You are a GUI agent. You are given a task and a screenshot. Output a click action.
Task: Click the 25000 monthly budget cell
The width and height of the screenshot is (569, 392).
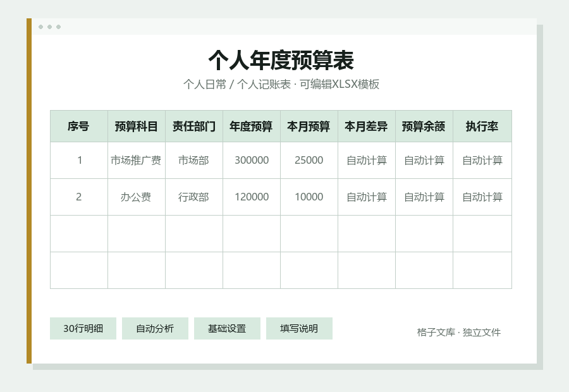point(309,160)
